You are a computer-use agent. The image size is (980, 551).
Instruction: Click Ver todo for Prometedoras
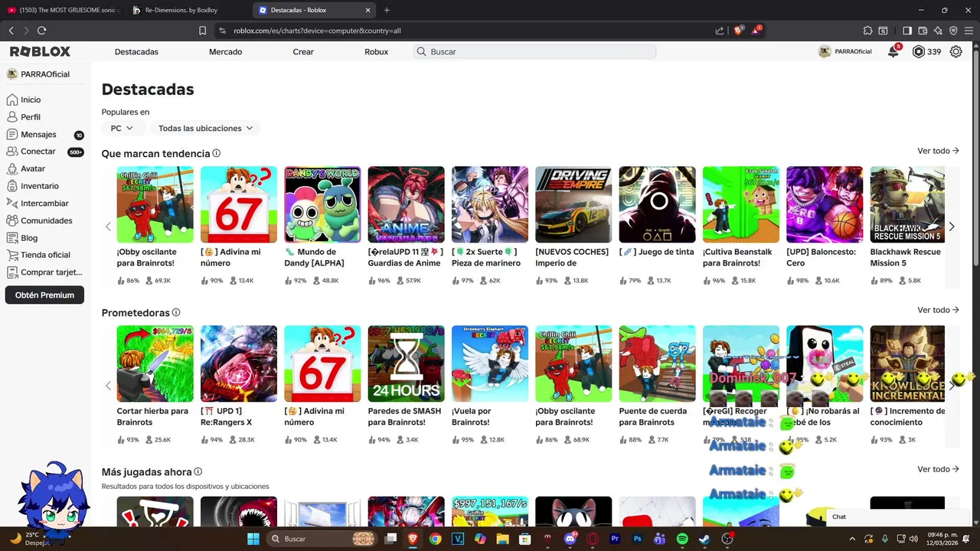(x=938, y=310)
